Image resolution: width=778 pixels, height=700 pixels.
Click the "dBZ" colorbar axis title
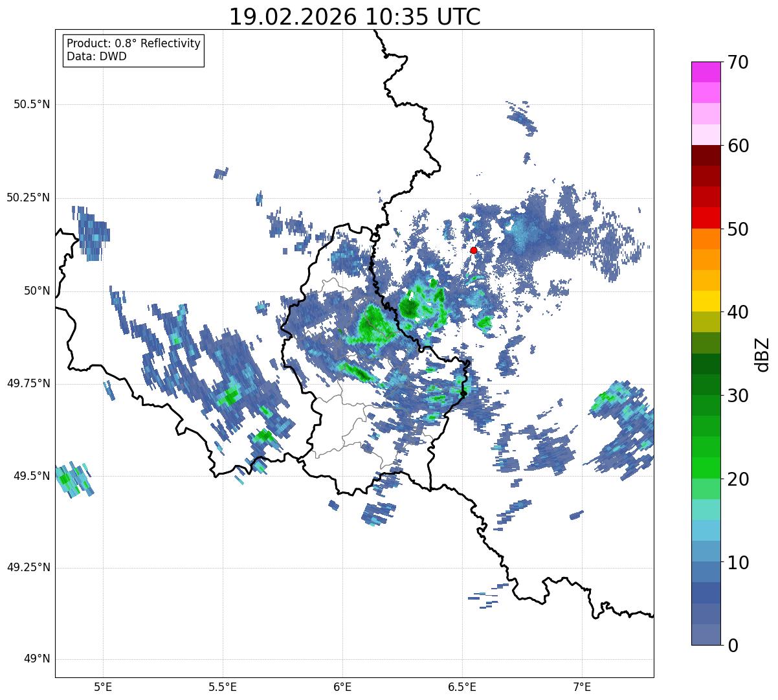click(x=762, y=354)
